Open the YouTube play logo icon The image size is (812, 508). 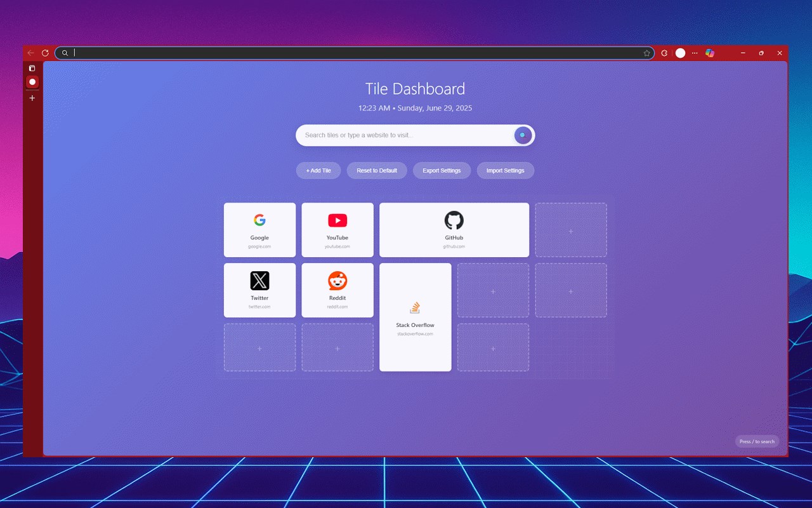[337, 220]
